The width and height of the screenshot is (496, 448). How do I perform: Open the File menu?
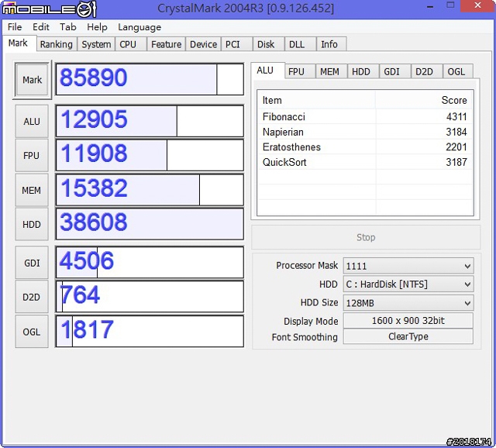click(15, 27)
